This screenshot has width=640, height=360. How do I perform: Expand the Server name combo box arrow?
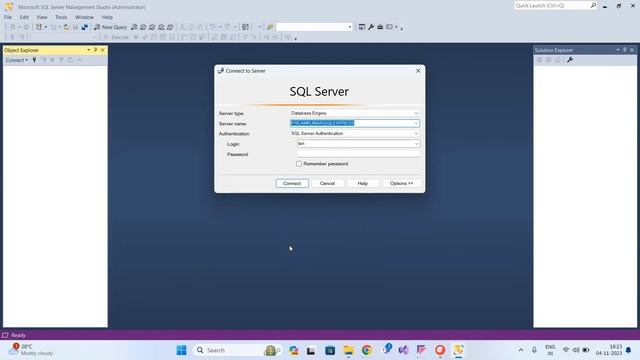click(416, 123)
